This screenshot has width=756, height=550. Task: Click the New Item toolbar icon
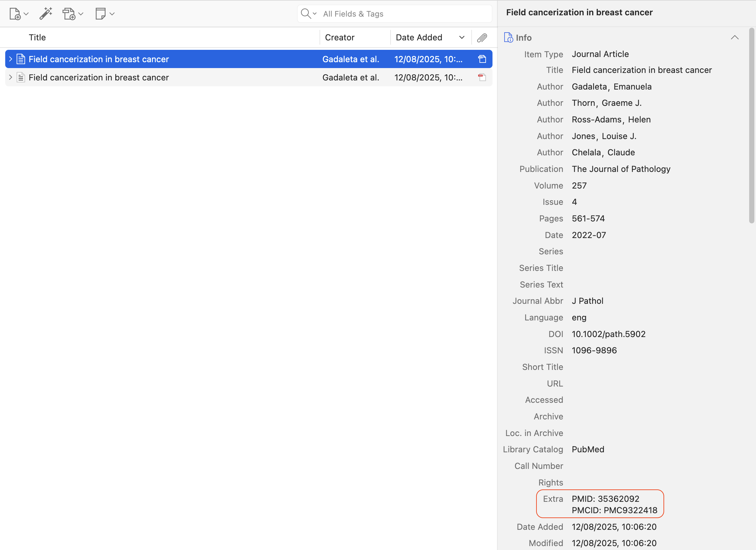[x=15, y=14]
